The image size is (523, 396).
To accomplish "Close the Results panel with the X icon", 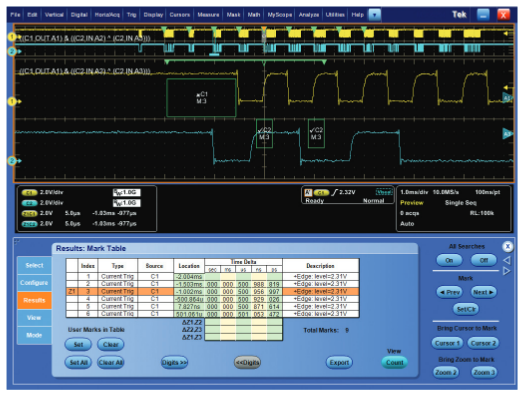I will pyautogui.click(x=507, y=247).
